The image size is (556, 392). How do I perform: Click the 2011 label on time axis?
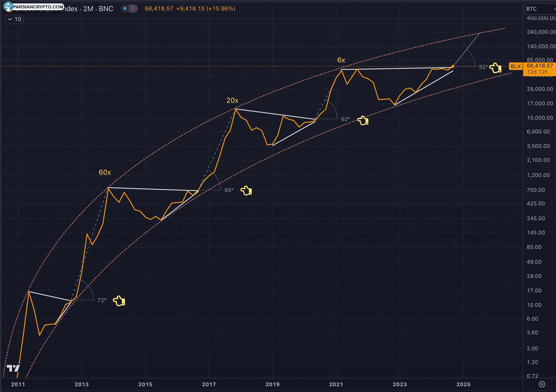click(18, 384)
